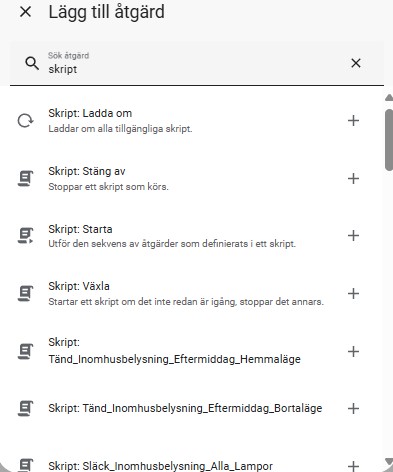Add the Släck_Inomhusbelysning_Alla_Lampor script with plus

[353, 466]
